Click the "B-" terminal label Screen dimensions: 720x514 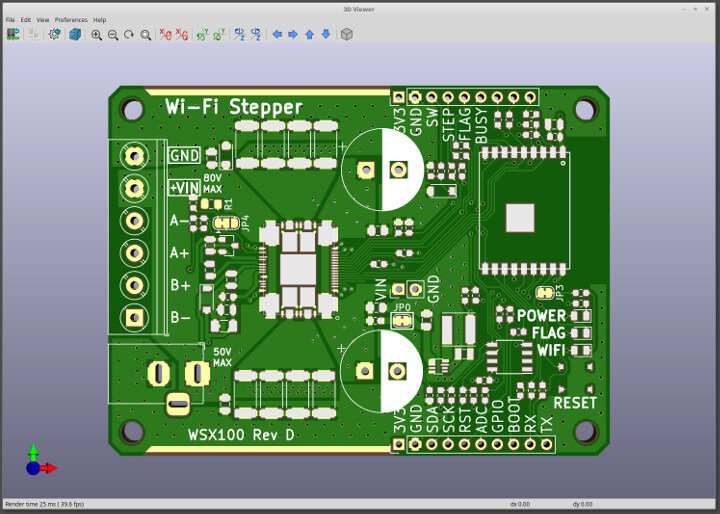(180, 317)
